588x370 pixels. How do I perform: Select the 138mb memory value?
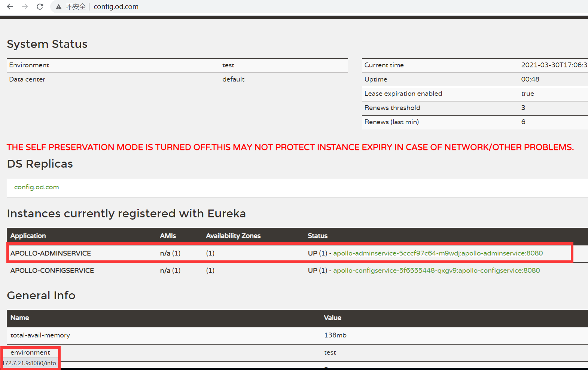pos(335,335)
